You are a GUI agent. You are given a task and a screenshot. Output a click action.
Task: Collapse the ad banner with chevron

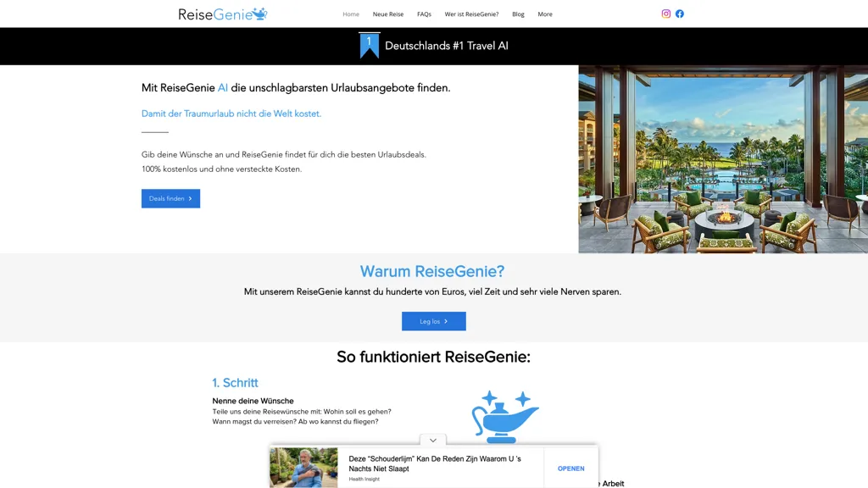tap(433, 441)
